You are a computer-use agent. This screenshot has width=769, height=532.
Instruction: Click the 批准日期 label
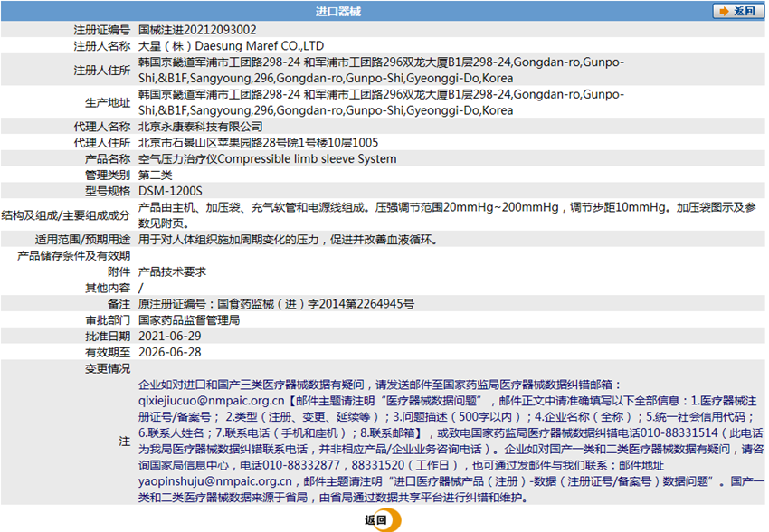108,337
